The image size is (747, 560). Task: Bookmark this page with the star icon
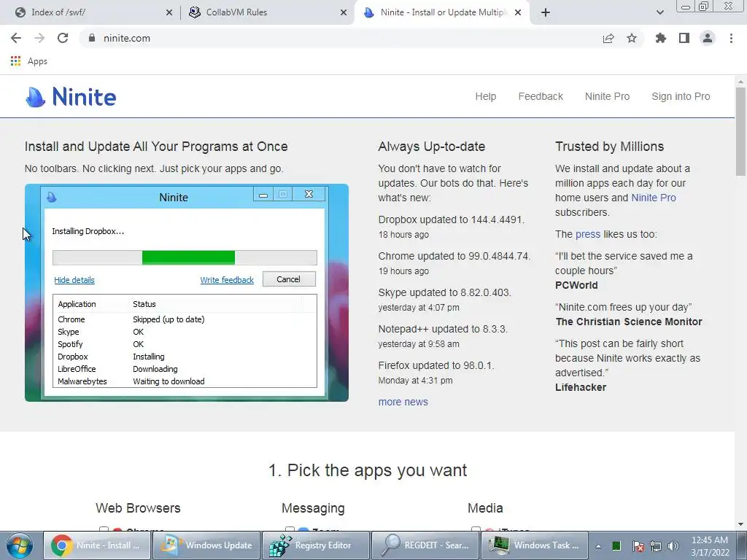point(632,38)
